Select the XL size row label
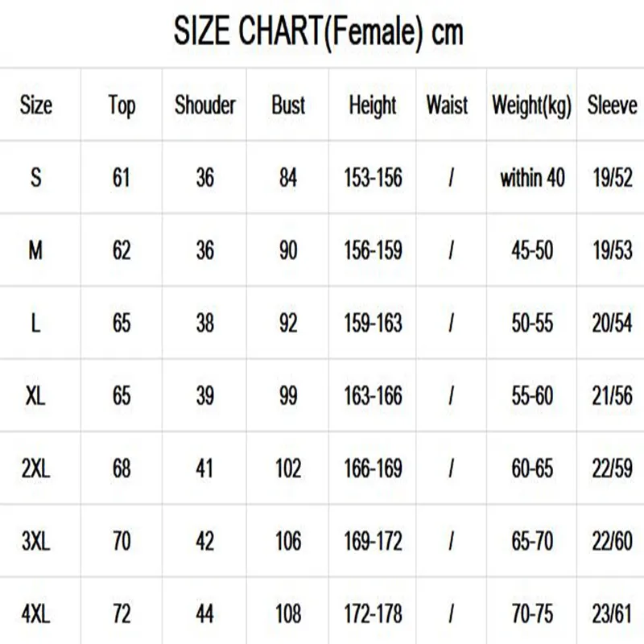Screen dimensions: 644x644 pos(36,395)
